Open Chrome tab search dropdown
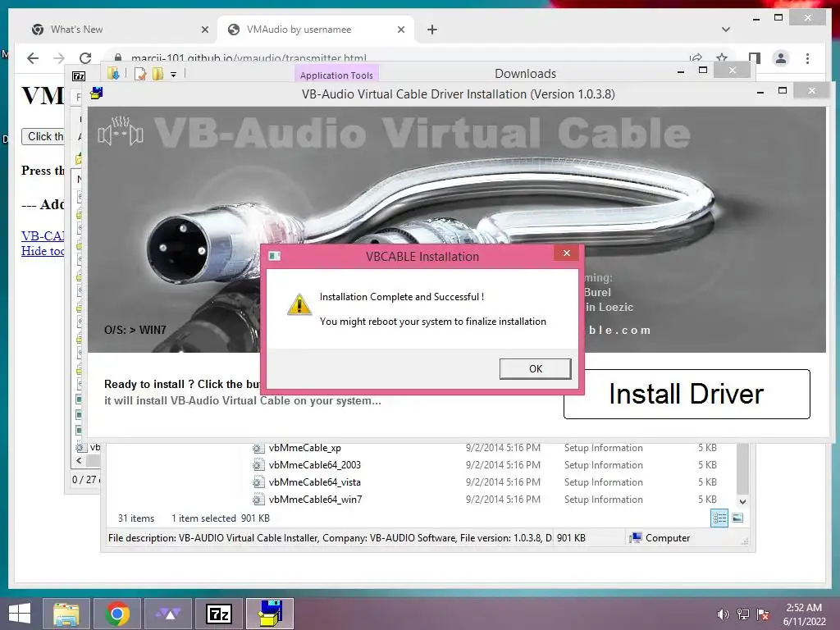This screenshot has height=630, width=840. click(726, 30)
